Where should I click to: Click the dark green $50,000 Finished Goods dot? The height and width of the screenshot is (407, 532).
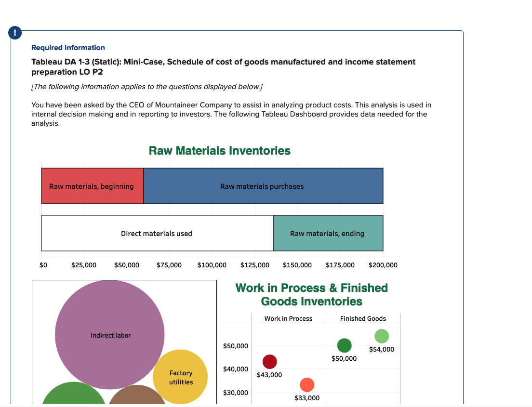tap(344, 346)
